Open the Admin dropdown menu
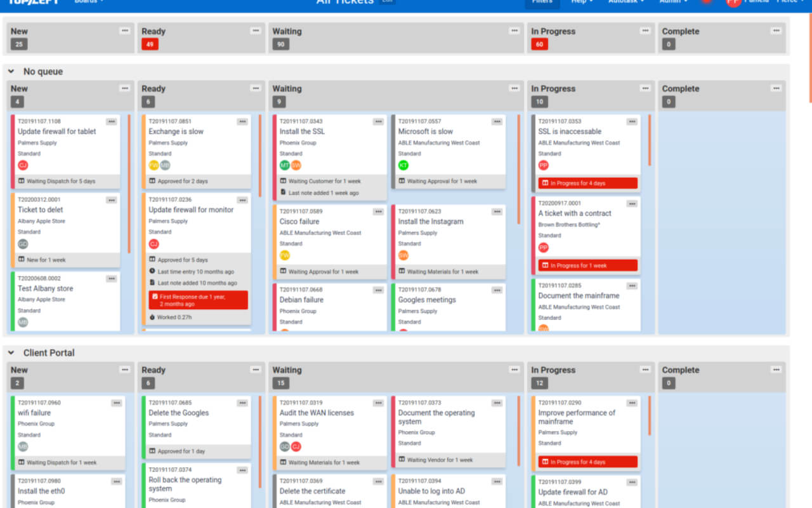 tap(673, 2)
